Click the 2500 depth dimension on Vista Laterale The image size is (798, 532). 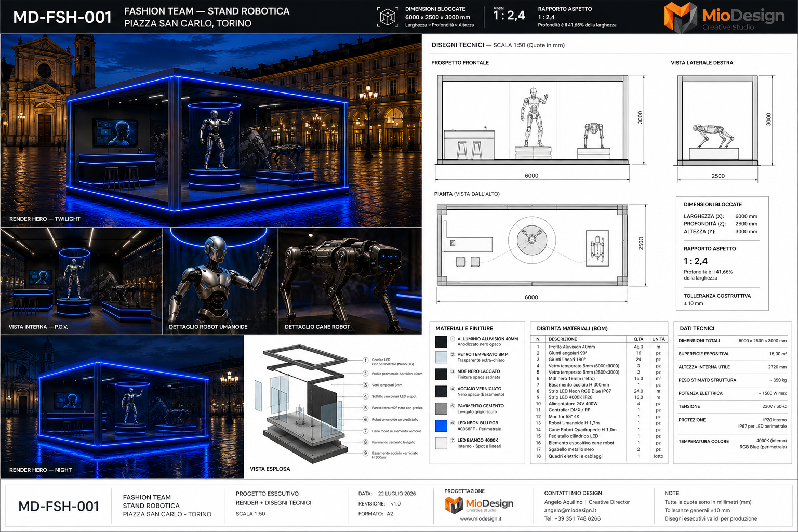pyautogui.click(x=718, y=176)
